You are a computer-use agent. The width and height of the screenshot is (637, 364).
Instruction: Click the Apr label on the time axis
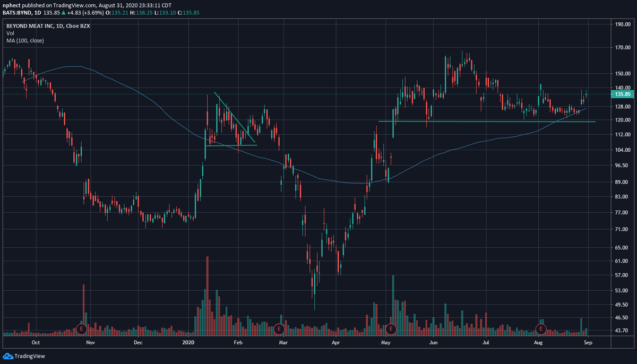click(x=335, y=343)
